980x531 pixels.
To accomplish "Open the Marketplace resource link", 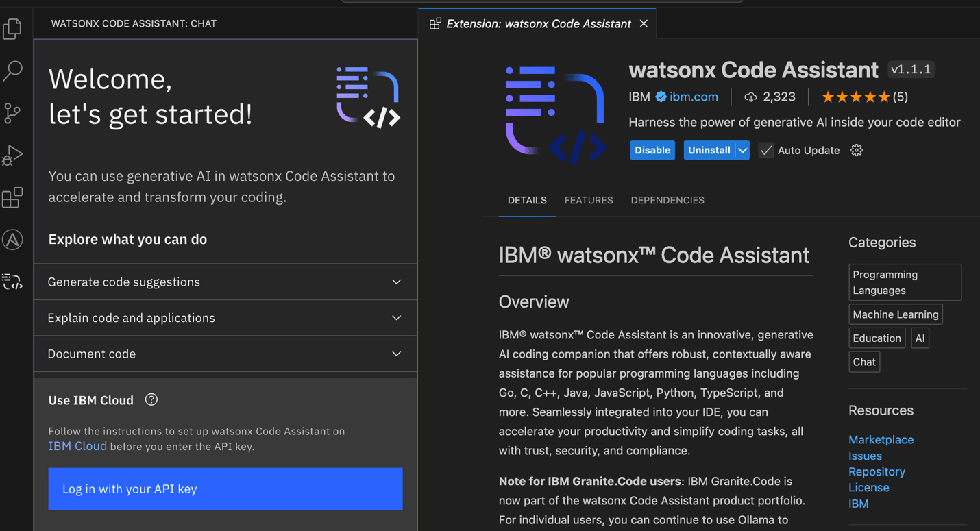I will (x=881, y=440).
